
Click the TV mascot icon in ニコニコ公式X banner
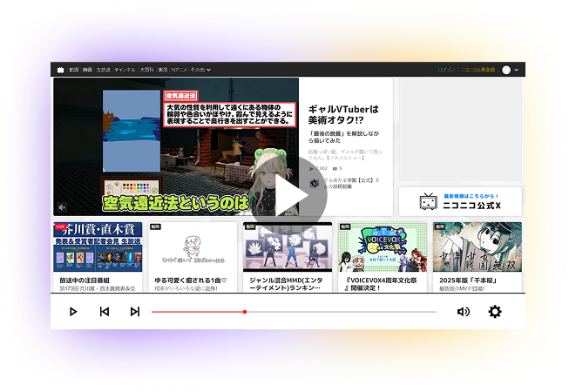click(429, 201)
